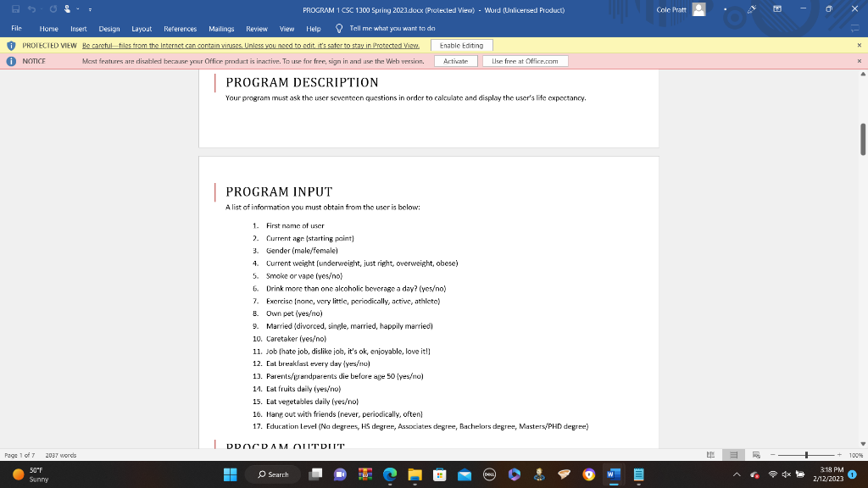
Task: Click 'Page 1 of 7' in the status bar
Action: point(20,454)
